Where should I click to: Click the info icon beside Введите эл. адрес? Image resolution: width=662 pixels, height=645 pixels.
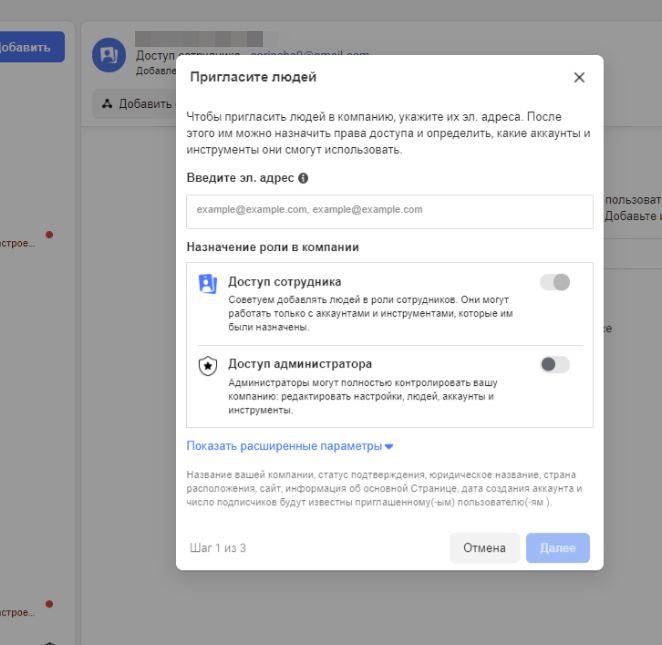click(x=303, y=178)
